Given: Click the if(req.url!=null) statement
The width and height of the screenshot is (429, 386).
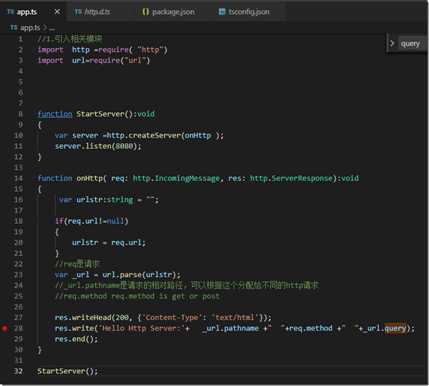Looking at the screenshot, I should 92,221.
